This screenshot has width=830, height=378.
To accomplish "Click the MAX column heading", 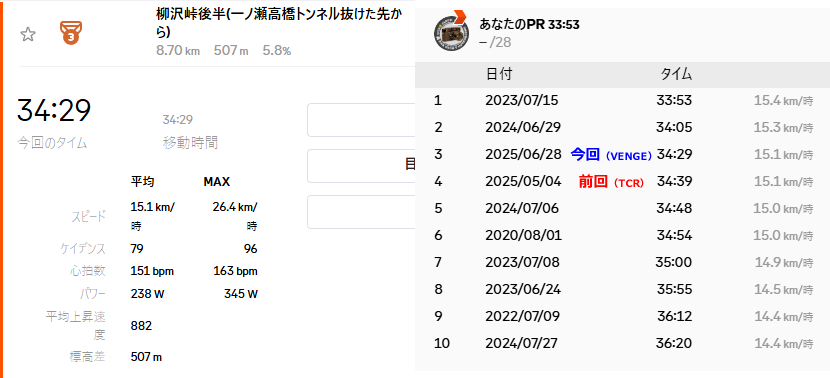I will 217,182.
